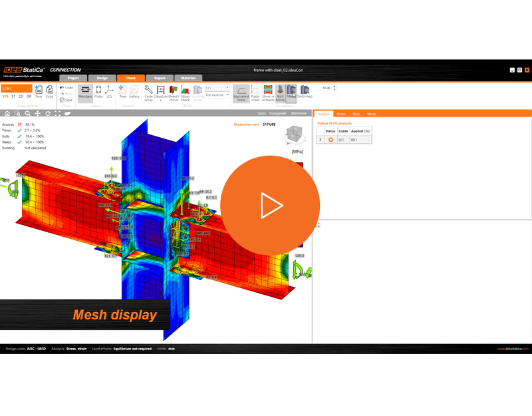Click the deformation scale value field

pos(323,88)
